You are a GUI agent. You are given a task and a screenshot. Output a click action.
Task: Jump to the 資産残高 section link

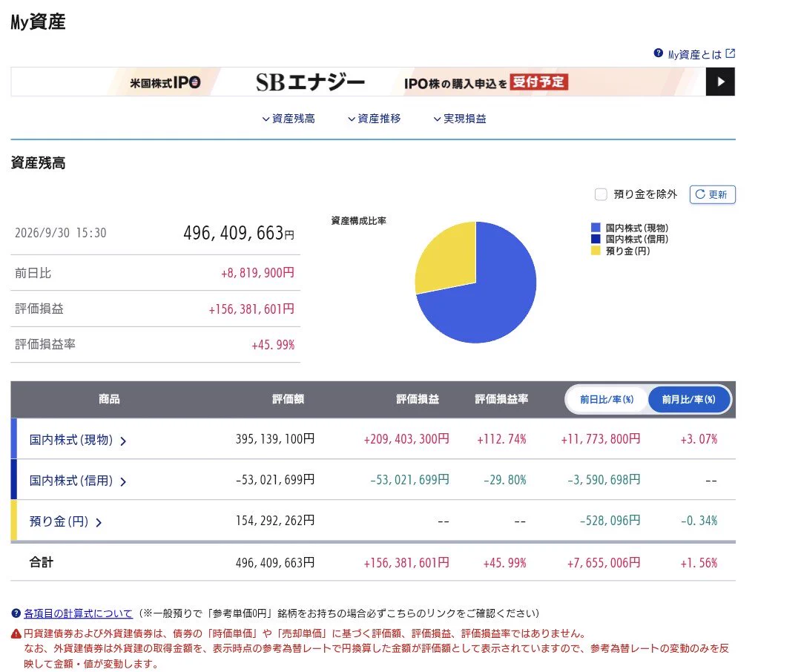293,119
